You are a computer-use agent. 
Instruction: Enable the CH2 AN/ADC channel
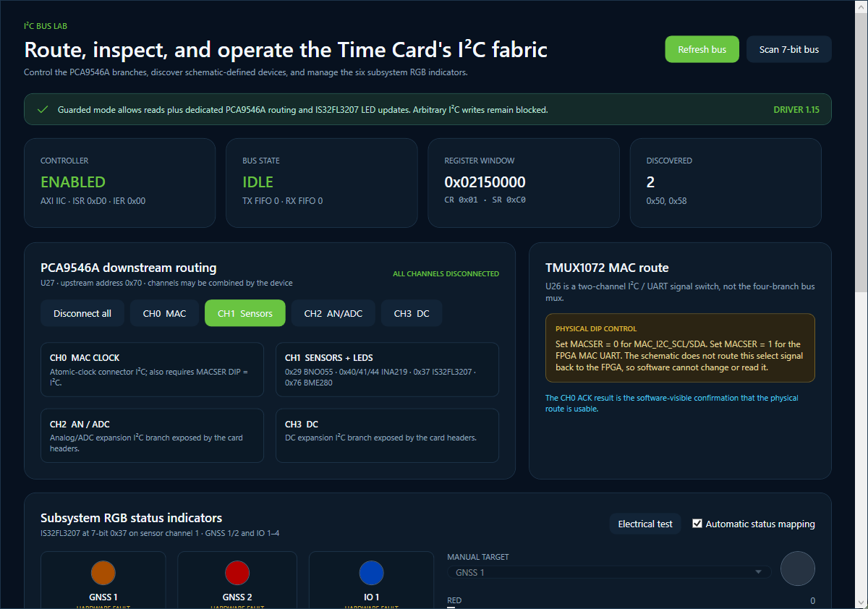333,313
